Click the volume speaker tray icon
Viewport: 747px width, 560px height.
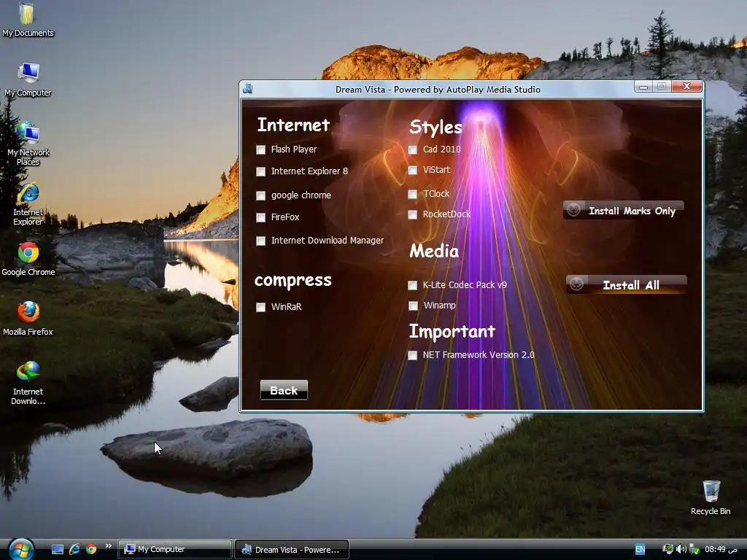tap(681, 549)
